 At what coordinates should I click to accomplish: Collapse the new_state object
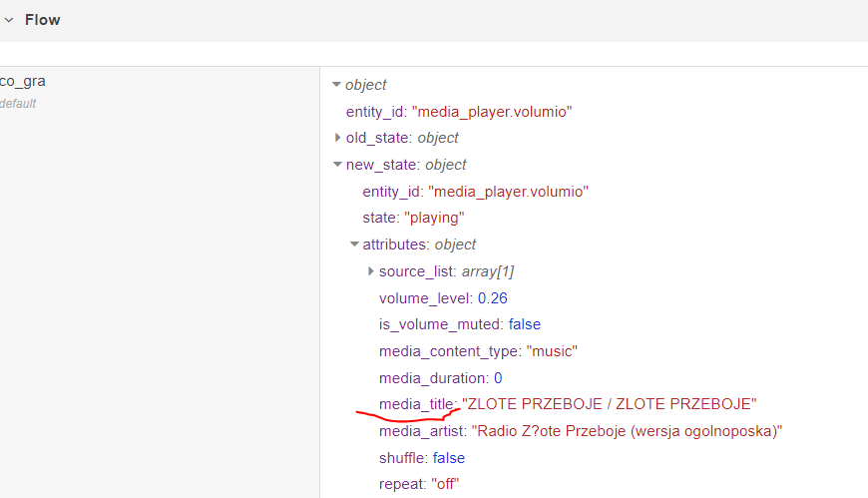pyautogui.click(x=337, y=165)
